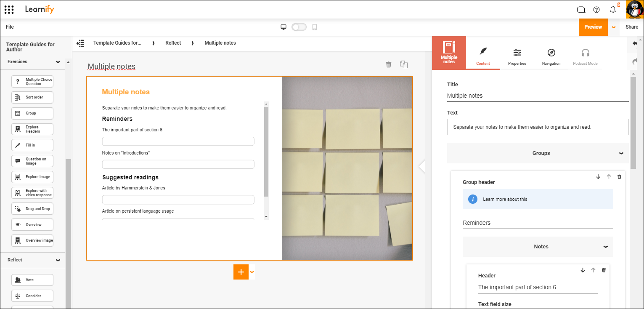Select the Drag and Drop exercise
The height and width of the screenshot is (309, 644).
(32, 208)
